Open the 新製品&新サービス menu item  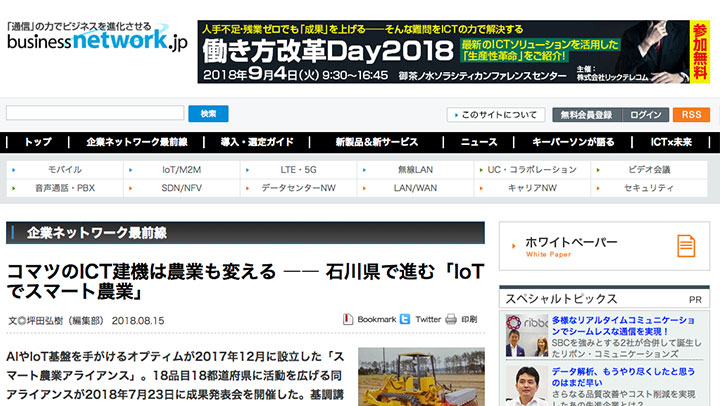377,142
